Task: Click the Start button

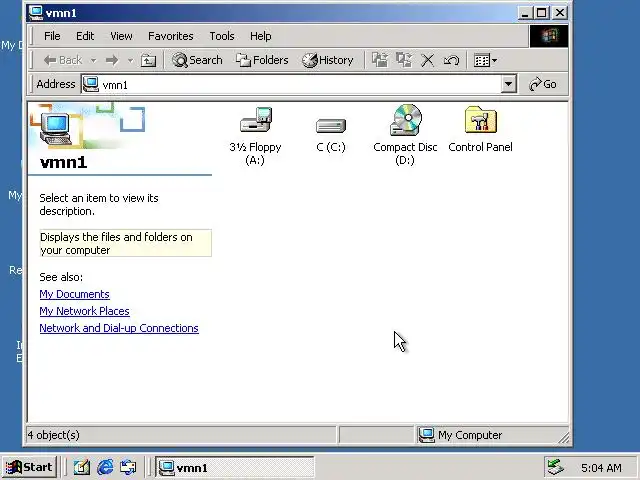Action: (29, 467)
